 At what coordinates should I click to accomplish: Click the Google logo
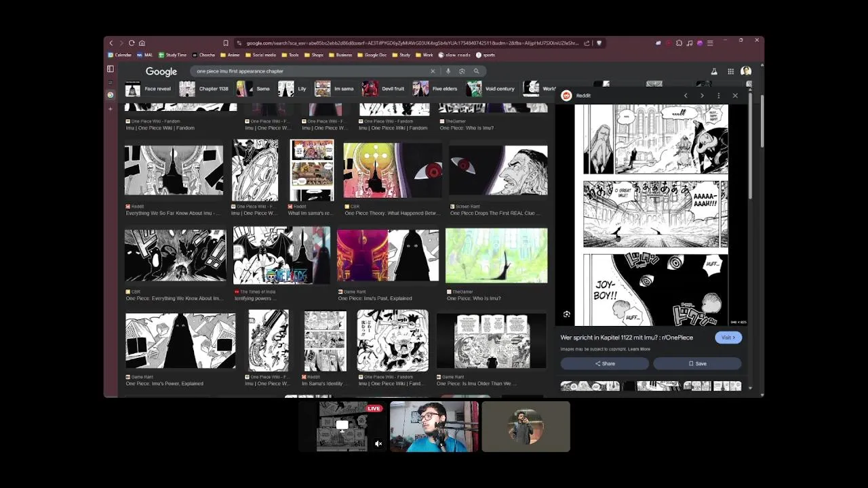click(x=161, y=71)
